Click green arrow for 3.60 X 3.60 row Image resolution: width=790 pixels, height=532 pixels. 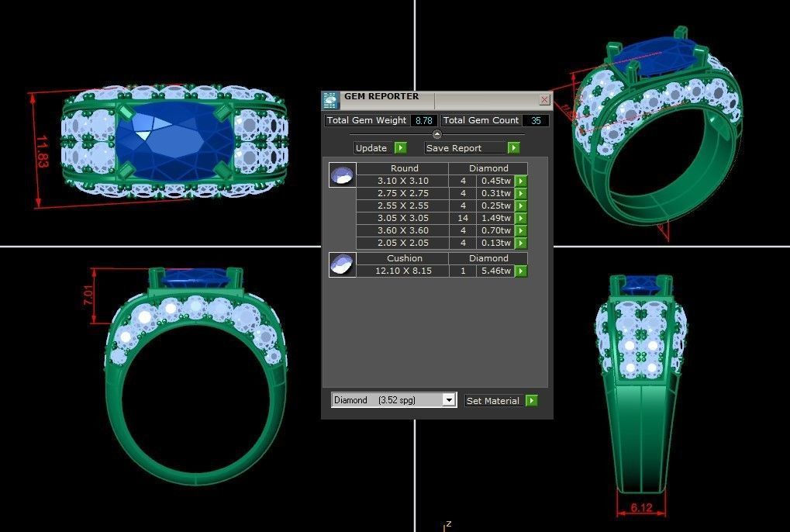point(521,231)
